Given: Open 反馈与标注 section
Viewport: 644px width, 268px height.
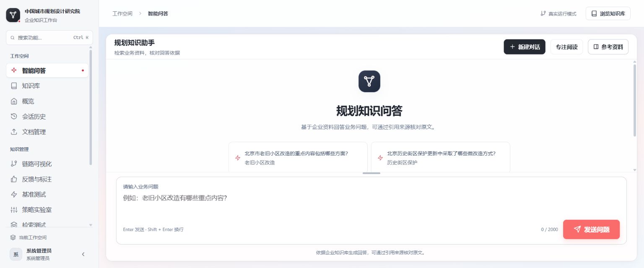Looking at the screenshot, I should click(x=47, y=179).
